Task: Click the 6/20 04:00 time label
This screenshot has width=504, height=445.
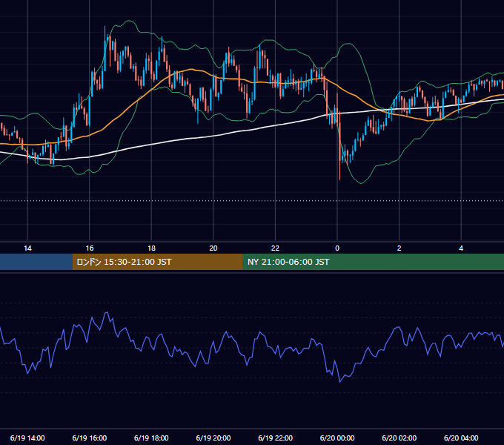Action: click(461, 438)
